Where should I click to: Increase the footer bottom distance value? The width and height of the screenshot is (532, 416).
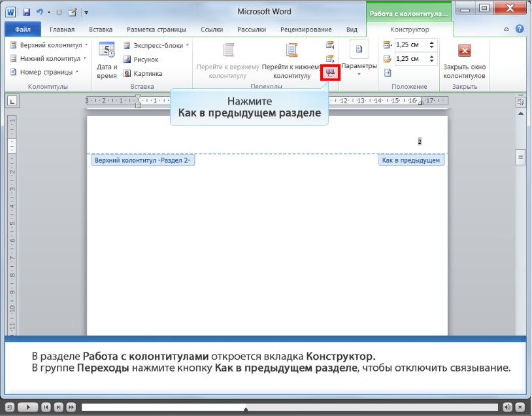(431, 57)
